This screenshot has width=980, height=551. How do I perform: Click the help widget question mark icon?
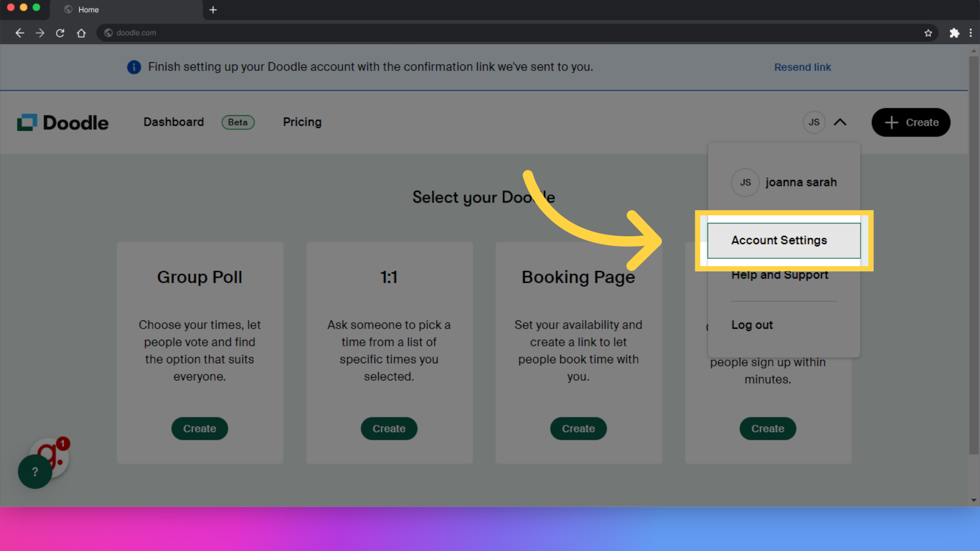[35, 471]
